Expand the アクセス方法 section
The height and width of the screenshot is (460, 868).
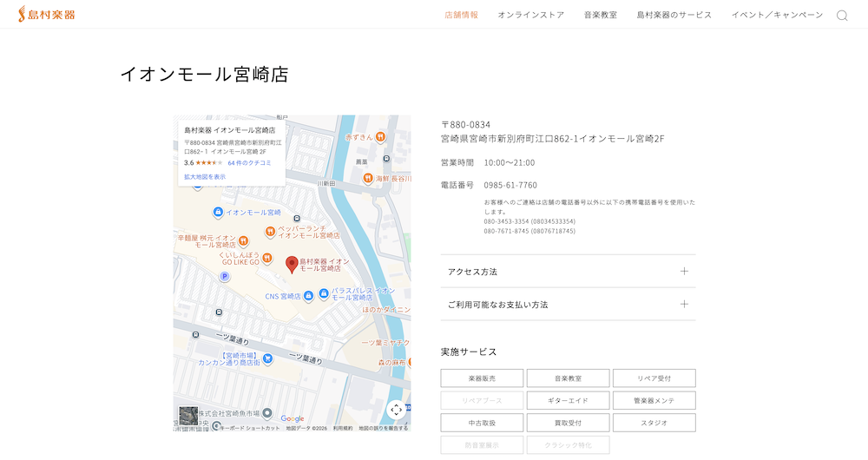(568, 272)
